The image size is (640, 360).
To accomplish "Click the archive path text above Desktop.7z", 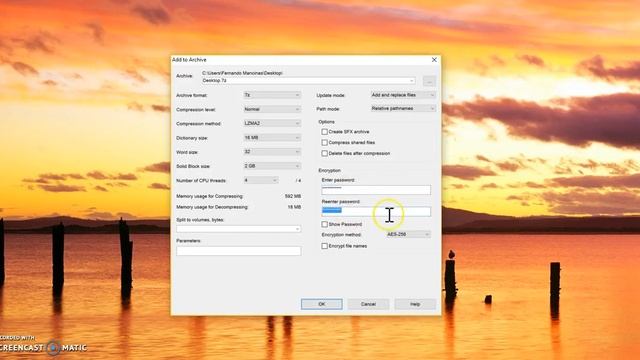I will [x=242, y=73].
